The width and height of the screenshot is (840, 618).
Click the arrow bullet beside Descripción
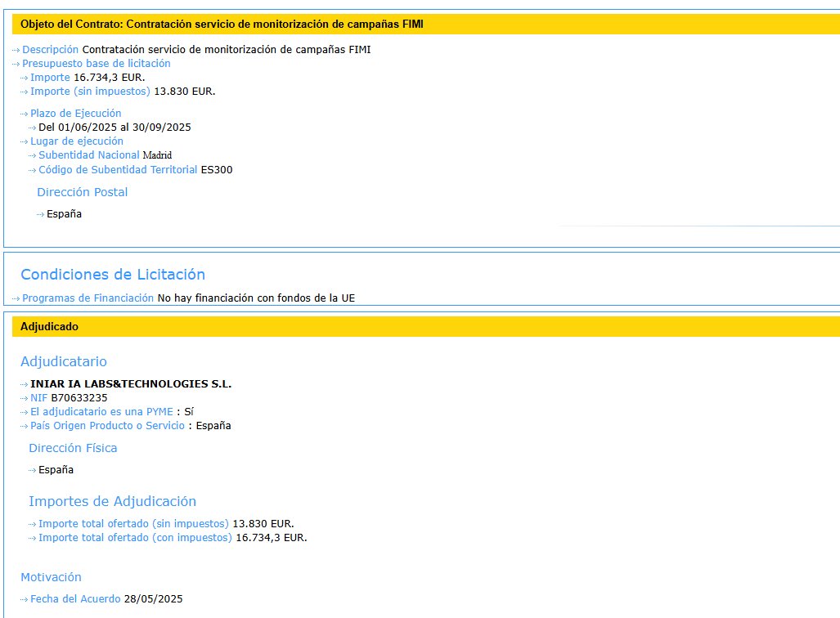pyautogui.click(x=16, y=50)
